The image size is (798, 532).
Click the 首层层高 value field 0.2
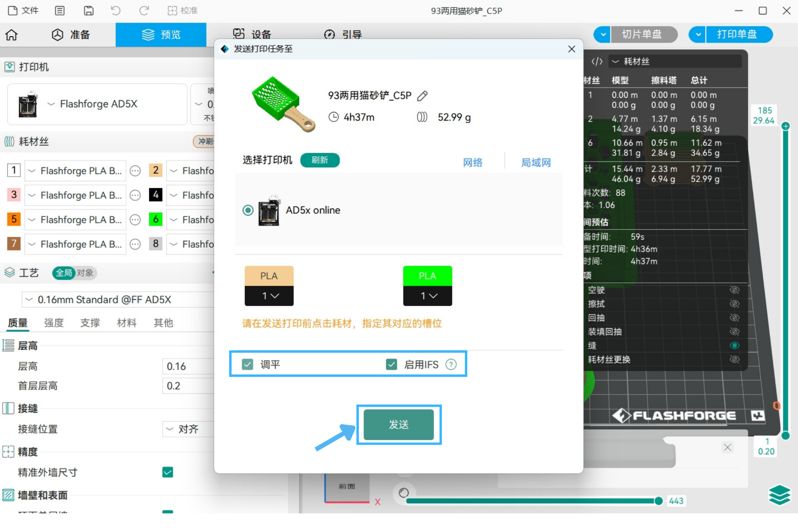point(189,386)
